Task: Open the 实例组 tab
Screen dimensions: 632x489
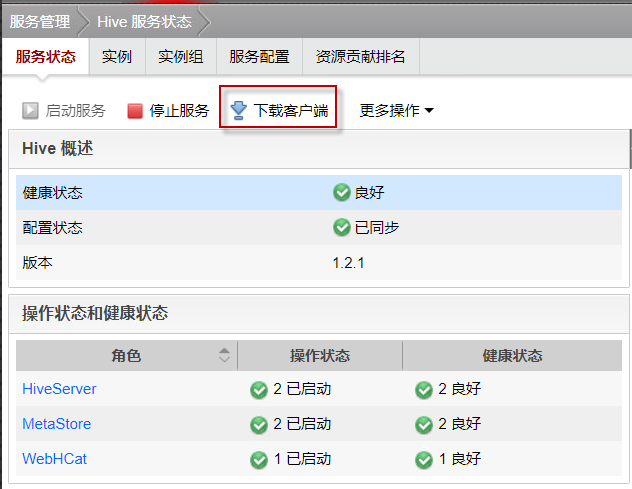Action: (x=181, y=56)
